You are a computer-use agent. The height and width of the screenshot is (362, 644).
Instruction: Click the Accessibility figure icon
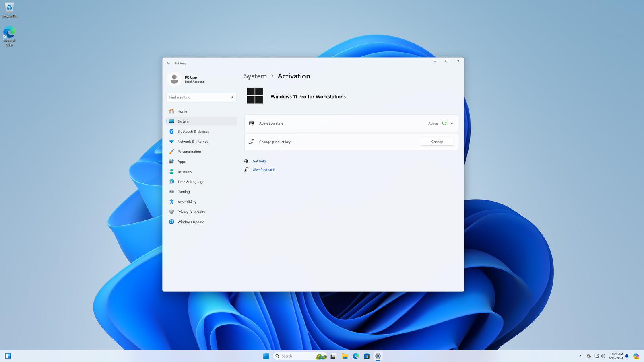point(171,202)
